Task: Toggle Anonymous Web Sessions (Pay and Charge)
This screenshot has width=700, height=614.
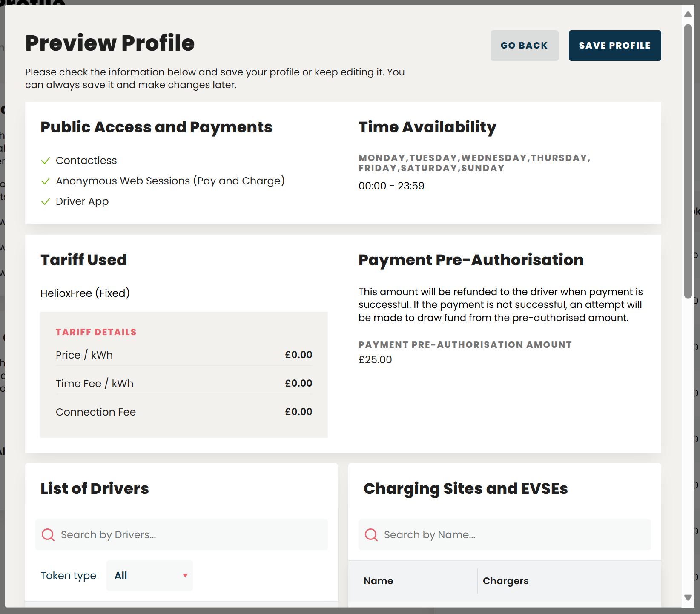Action: (x=170, y=181)
